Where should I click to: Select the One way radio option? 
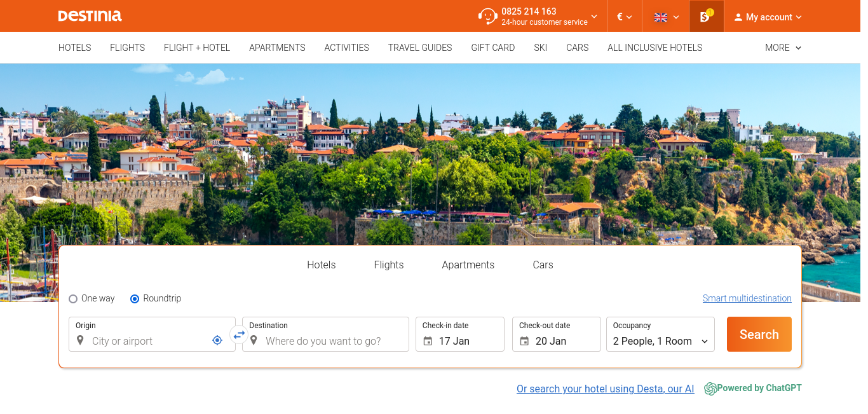click(73, 299)
